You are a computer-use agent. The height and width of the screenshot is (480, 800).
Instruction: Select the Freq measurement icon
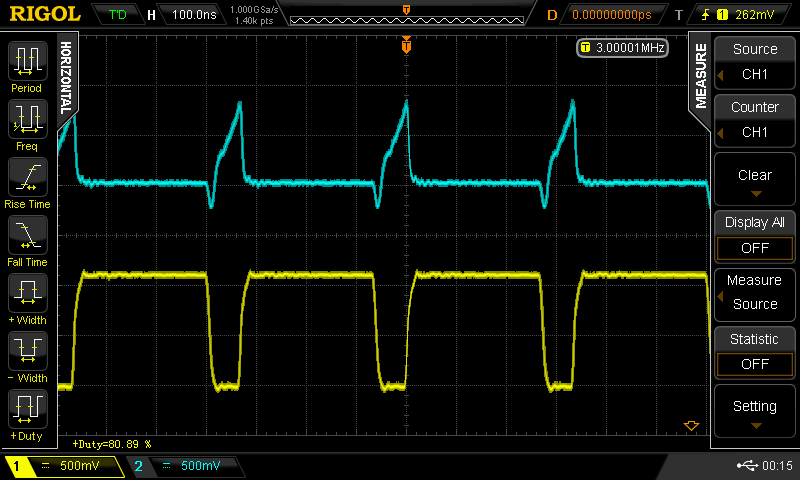click(x=28, y=119)
